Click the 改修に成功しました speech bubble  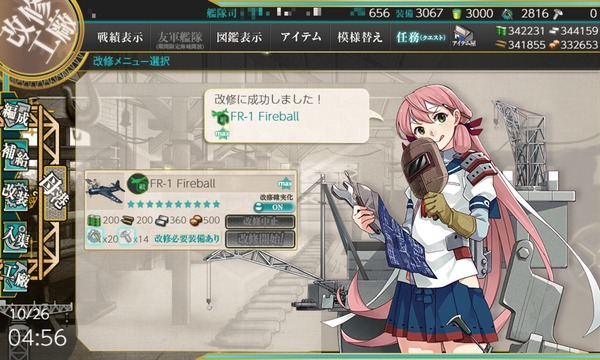[x=287, y=116]
